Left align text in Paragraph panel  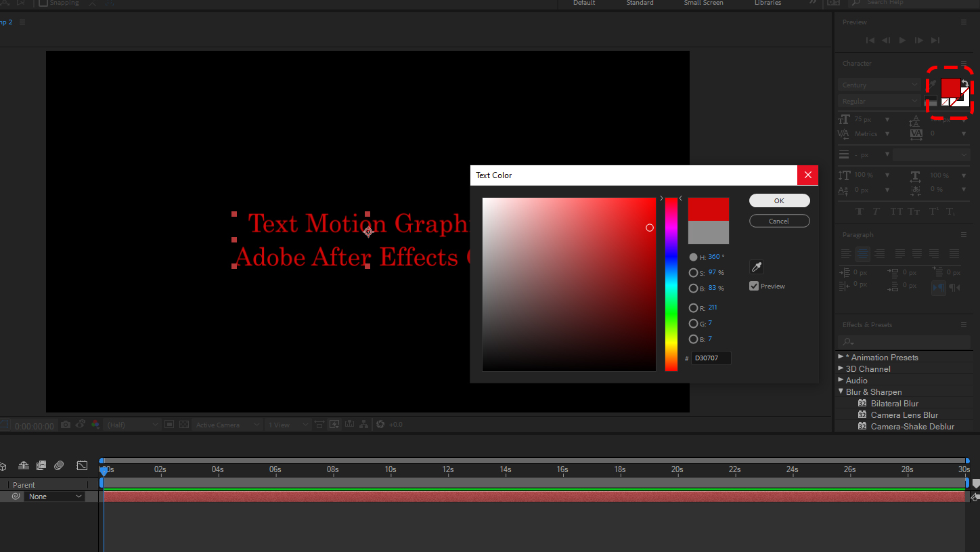click(x=845, y=254)
